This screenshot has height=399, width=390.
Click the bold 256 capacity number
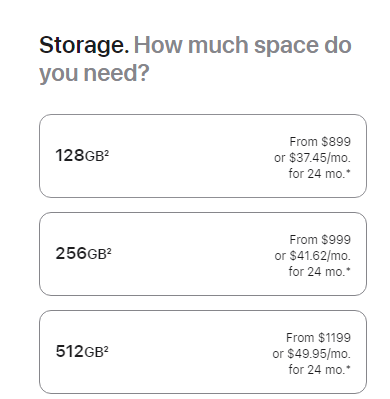click(71, 253)
